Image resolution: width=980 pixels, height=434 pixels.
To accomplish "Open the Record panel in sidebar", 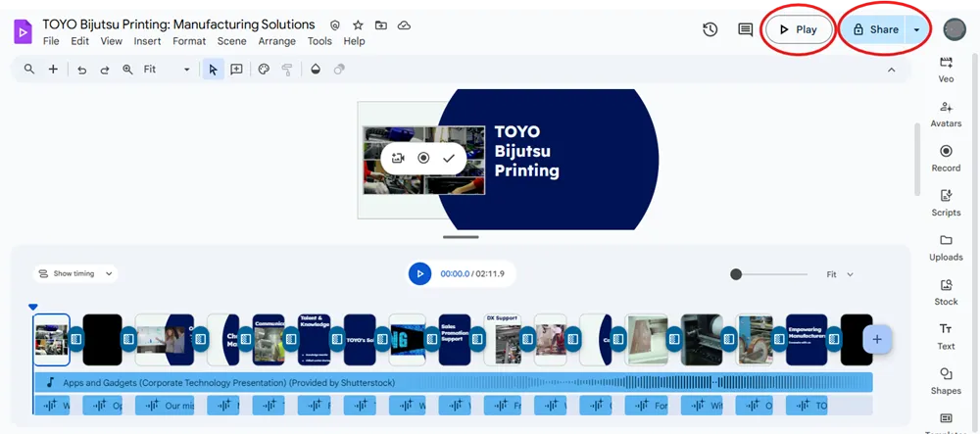I will (x=946, y=158).
